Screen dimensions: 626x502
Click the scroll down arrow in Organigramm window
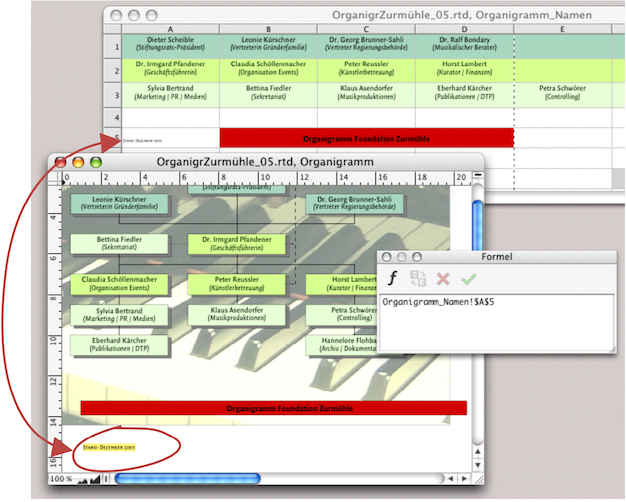(x=475, y=463)
